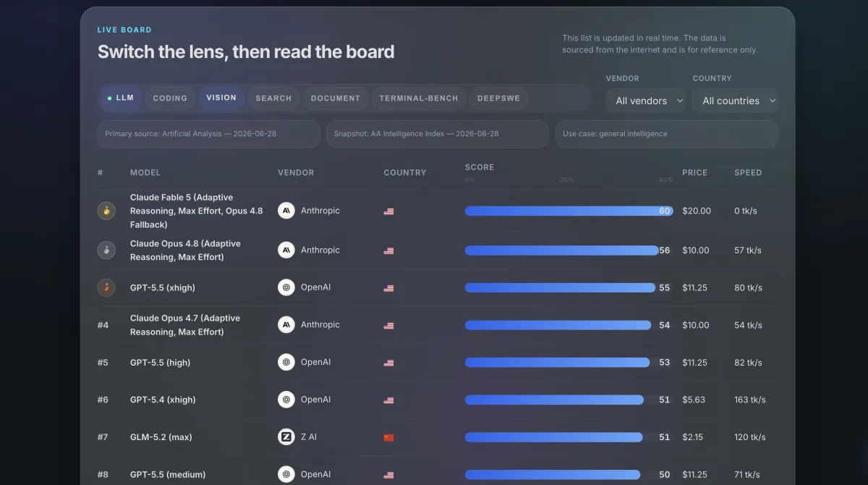Click the OpenAI logo in GPT-5.5 (xhigh) row
This screenshot has height=485, width=868.
tap(286, 287)
